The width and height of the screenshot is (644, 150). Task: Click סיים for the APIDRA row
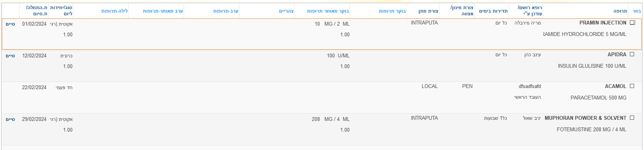(x=10, y=56)
